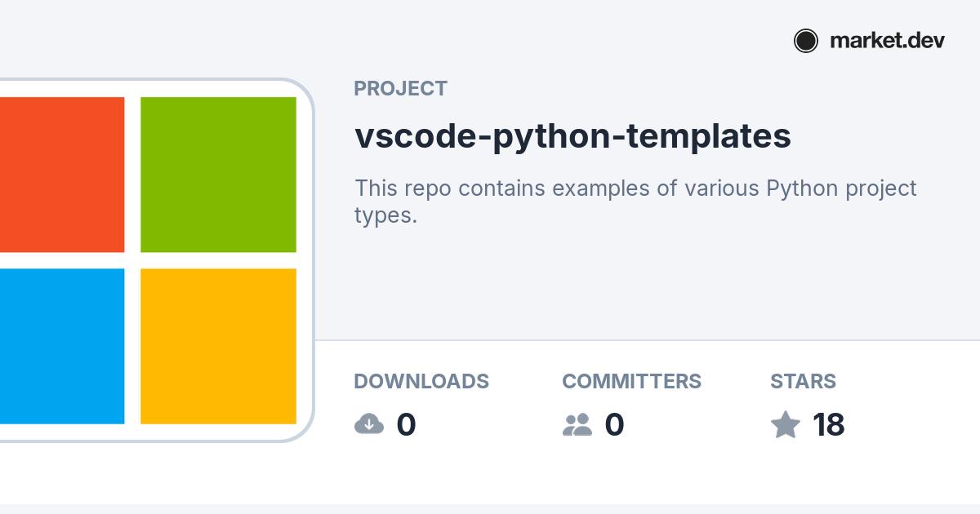
Task: Click the red square of Microsoft logo
Action: (61, 175)
